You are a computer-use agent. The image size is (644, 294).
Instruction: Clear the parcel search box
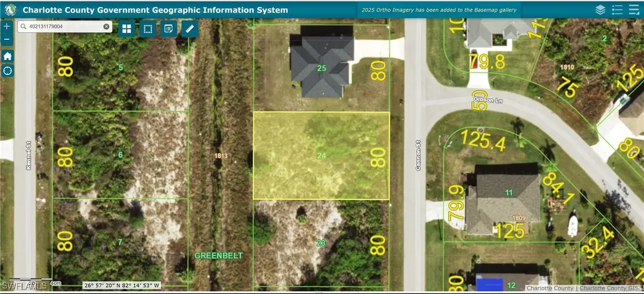[x=106, y=26]
